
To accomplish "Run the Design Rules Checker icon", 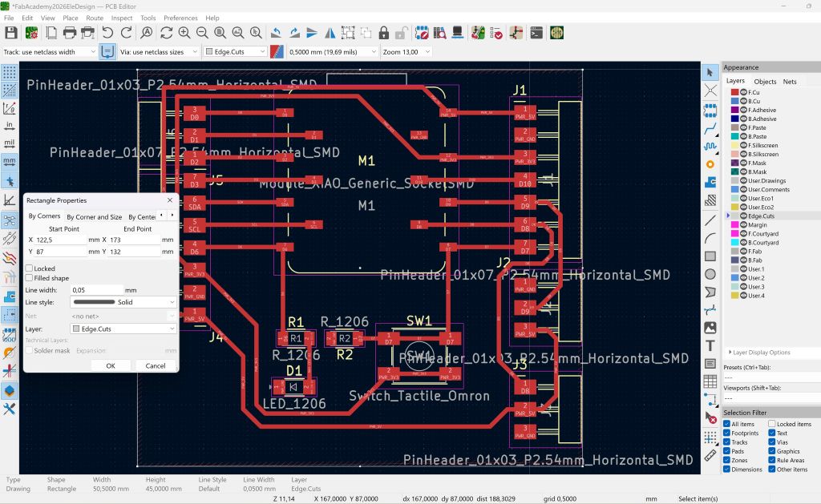I will (496, 33).
